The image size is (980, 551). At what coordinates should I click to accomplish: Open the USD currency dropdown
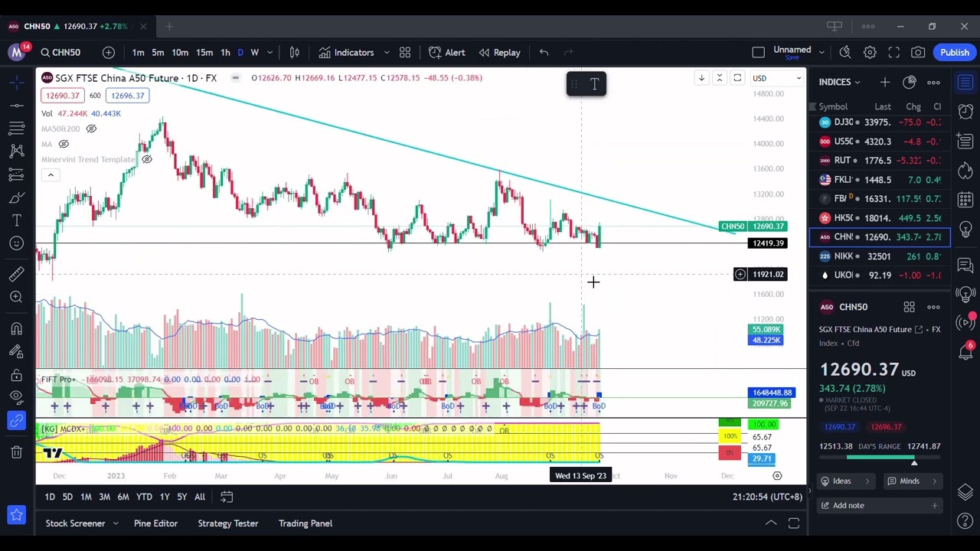(777, 78)
